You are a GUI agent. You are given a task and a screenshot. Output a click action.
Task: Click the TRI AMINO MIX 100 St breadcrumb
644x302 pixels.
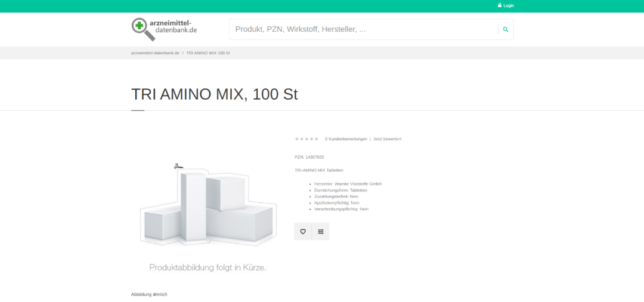[208, 53]
